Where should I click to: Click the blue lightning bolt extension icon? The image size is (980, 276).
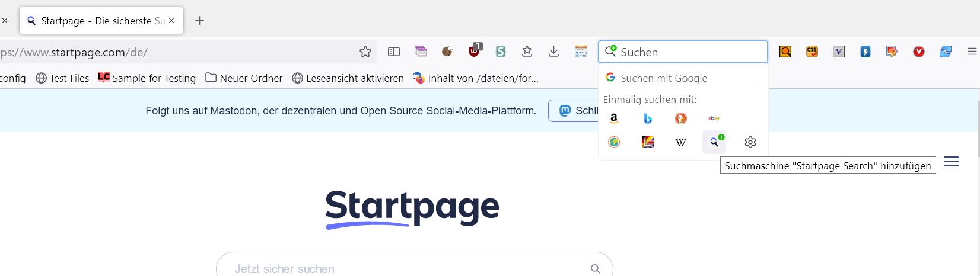coord(866,52)
